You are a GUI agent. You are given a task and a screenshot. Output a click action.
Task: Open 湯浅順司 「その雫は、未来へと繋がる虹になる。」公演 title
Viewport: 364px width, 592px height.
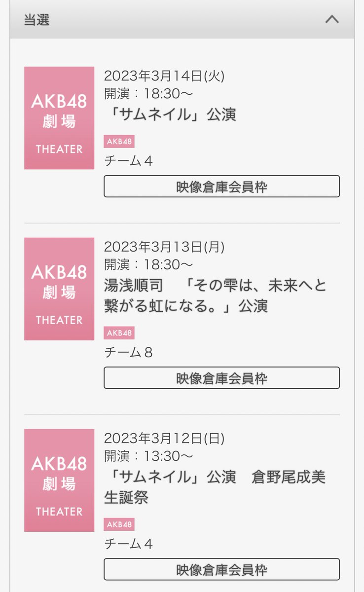pos(216,296)
